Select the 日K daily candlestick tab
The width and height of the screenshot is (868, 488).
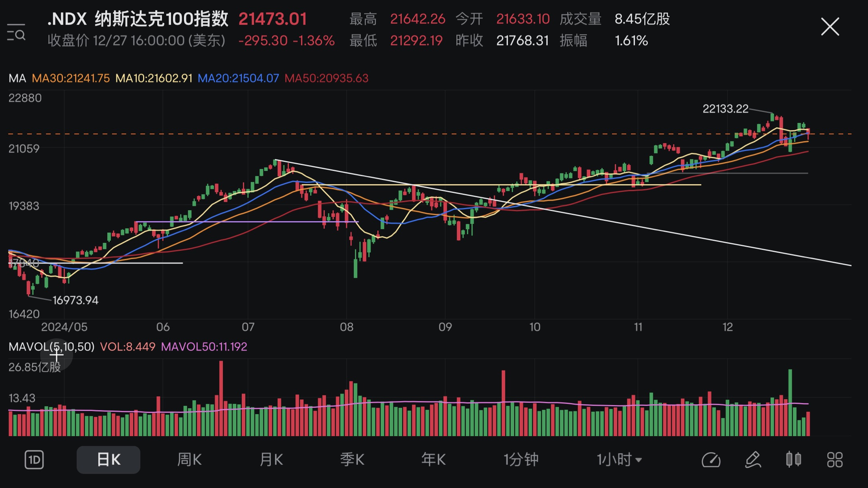(108, 460)
